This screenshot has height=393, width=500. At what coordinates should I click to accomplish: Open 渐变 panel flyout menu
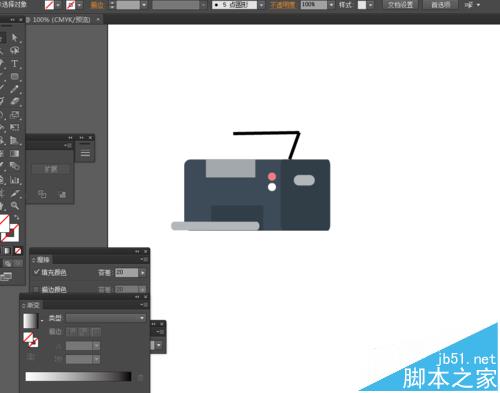click(x=144, y=305)
